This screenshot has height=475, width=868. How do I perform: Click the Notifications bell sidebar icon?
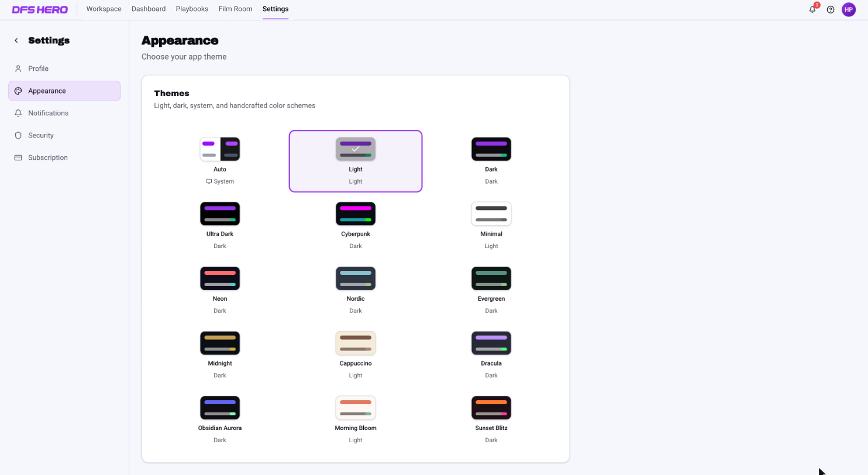[18, 113]
